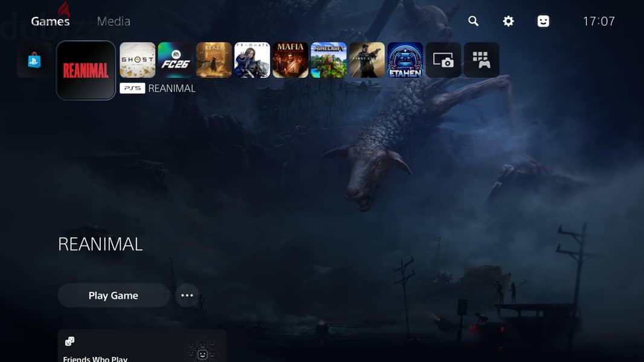644x362 pixels.
Task: Open the three-dot options button
Action: 187,295
